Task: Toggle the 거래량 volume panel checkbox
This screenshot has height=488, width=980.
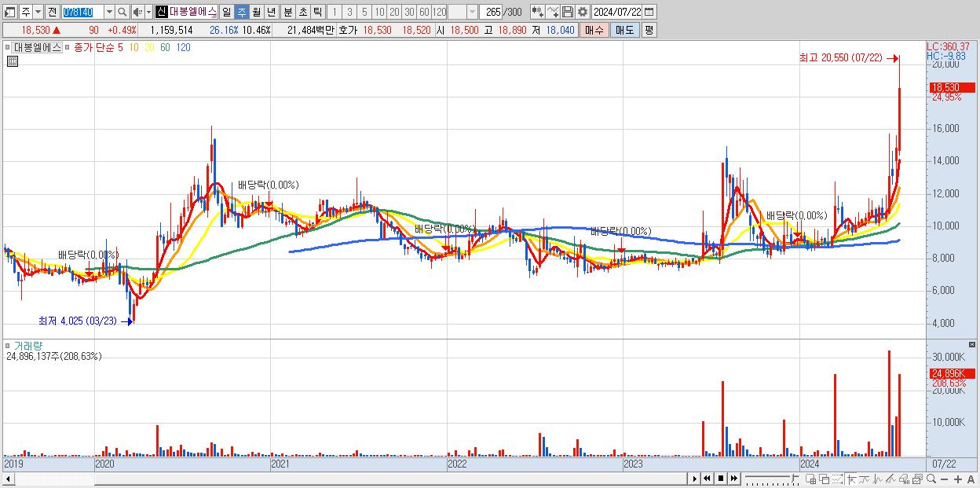Action: pos(9,346)
